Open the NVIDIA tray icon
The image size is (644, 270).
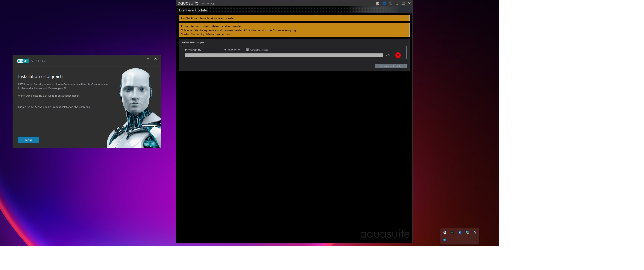pos(452,232)
